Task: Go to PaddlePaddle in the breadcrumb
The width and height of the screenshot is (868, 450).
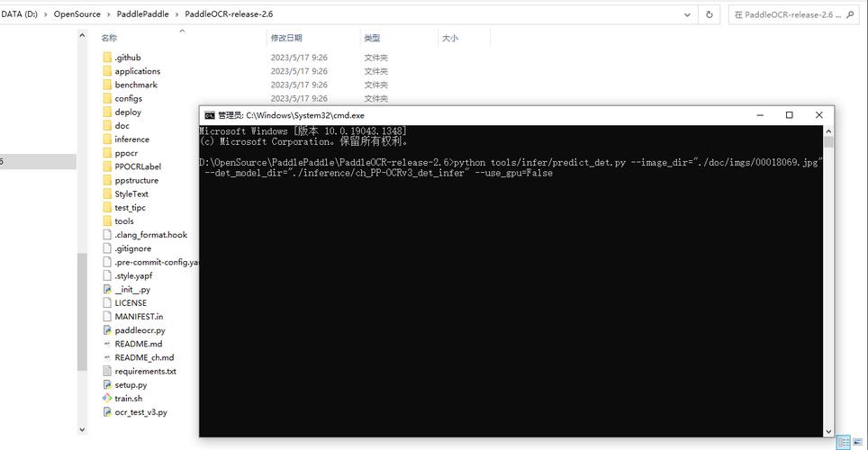Action: click(143, 14)
